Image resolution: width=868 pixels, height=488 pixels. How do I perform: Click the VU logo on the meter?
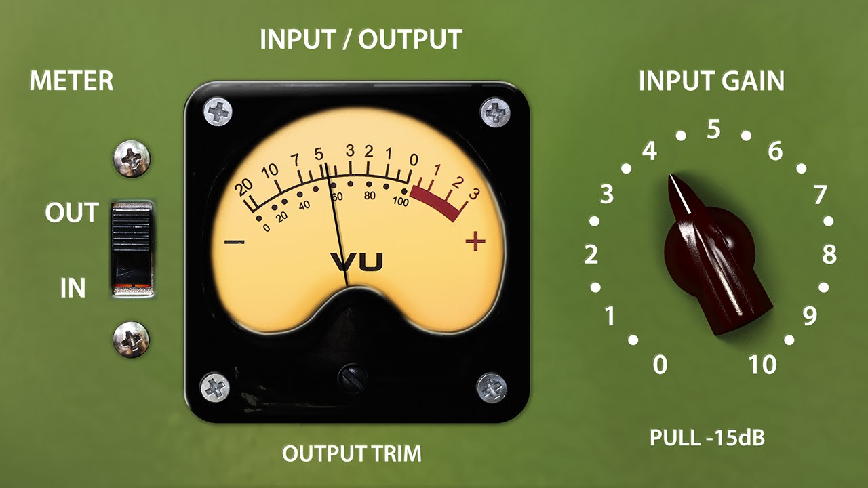pyautogui.click(x=357, y=262)
